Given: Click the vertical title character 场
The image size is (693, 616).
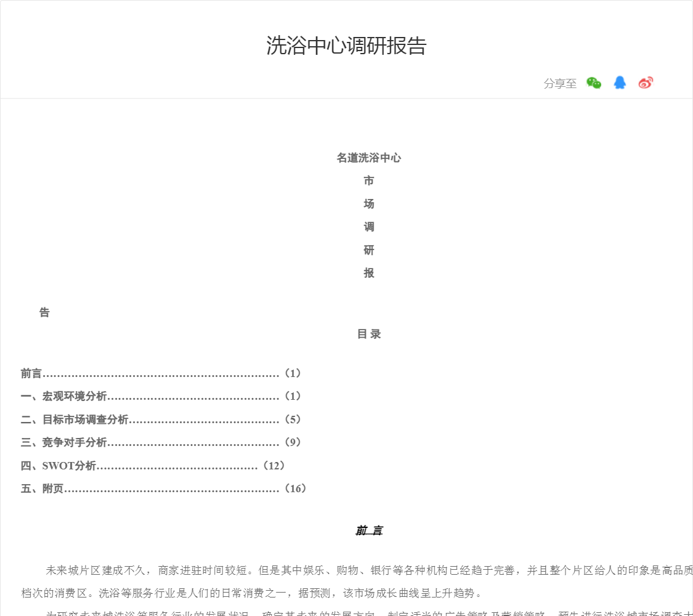Looking at the screenshot, I should click(368, 204).
